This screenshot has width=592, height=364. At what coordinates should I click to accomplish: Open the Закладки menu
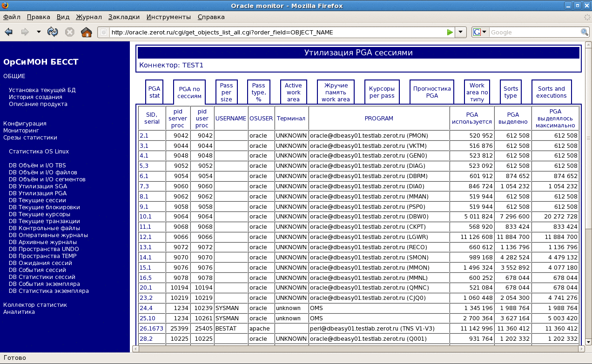pyautogui.click(x=124, y=17)
